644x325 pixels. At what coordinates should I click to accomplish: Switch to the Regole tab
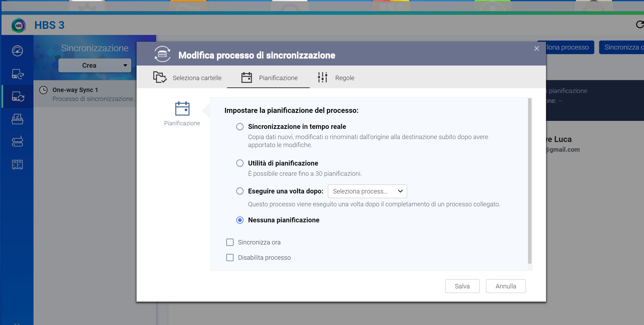tap(336, 78)
